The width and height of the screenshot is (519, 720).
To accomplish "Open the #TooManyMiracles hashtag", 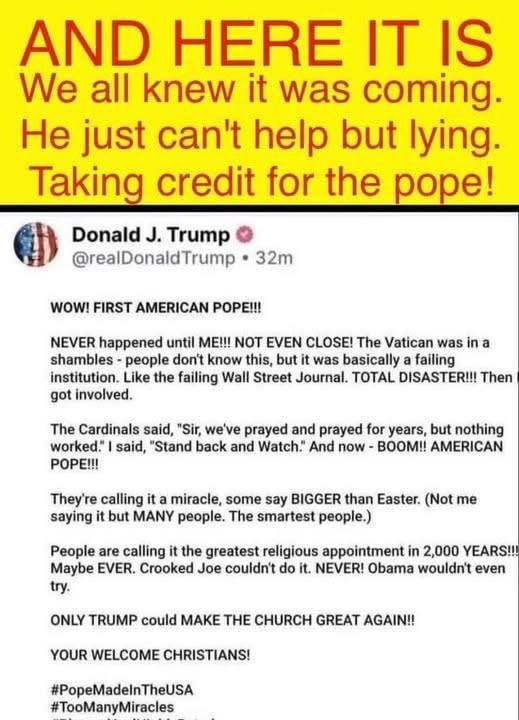I will [112, 707].
